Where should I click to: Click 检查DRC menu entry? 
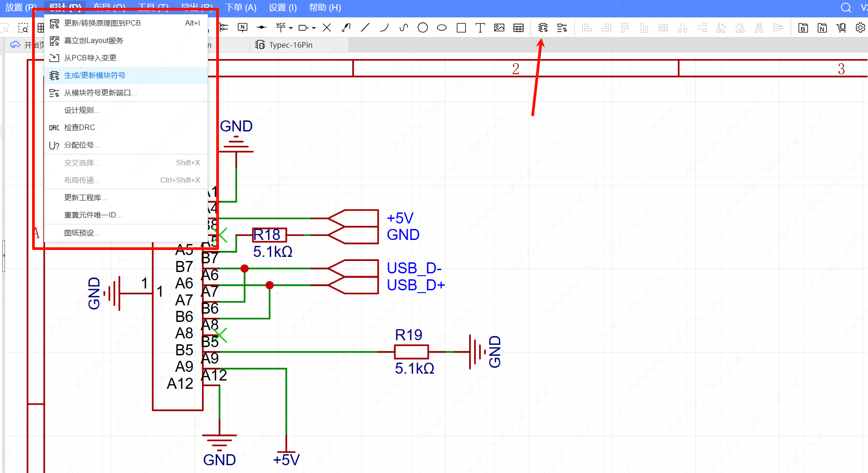tap(80, 128)
